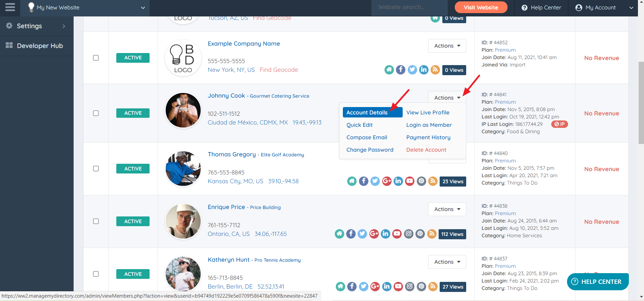Select Account Details from Actions menu
The height and width of the screenshot is (301, 644).
pos(372,112)
